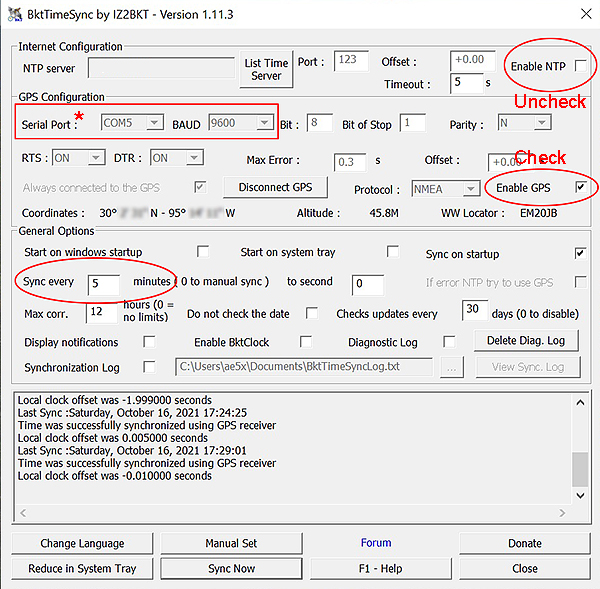The height and width of the screenshot is (589, 600).
Task: Click the Bit value field
Action: [320, 123]
